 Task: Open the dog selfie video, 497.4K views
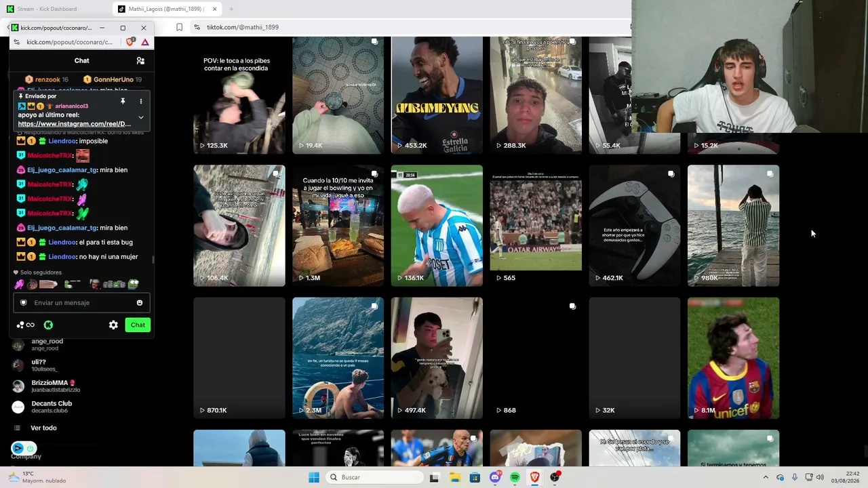tap(437, 358)
